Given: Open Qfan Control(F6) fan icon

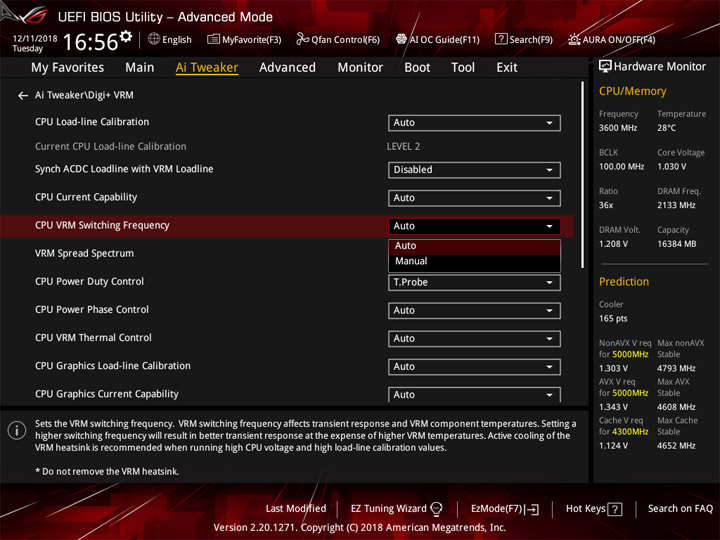Looking at the screenshot, I should (x=303, y=39).
